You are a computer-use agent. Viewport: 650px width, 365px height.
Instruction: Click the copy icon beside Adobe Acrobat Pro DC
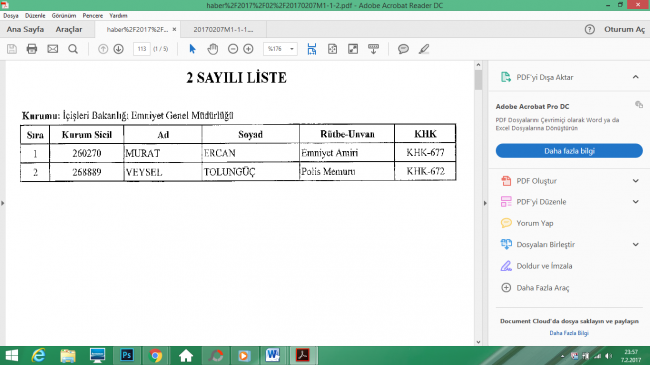(639, 105)
